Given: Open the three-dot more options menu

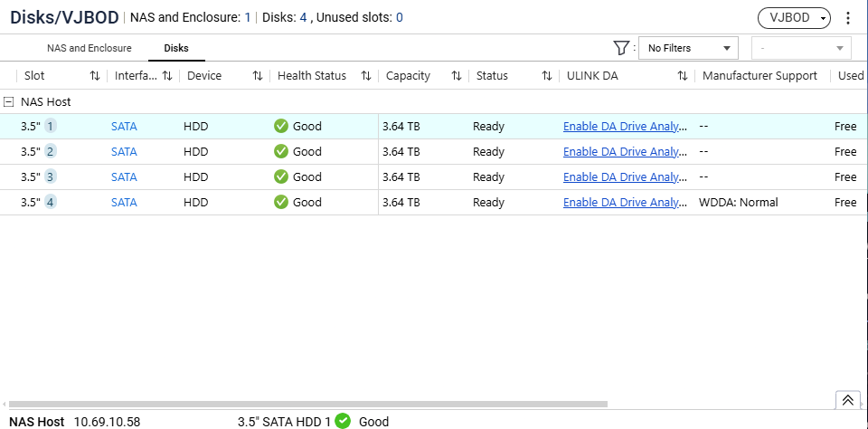Looking at the screenshot, I should click(x=848, y=18).
